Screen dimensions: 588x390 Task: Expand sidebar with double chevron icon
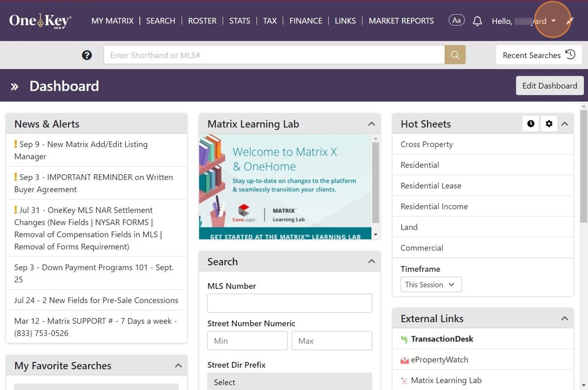(14, 87)
